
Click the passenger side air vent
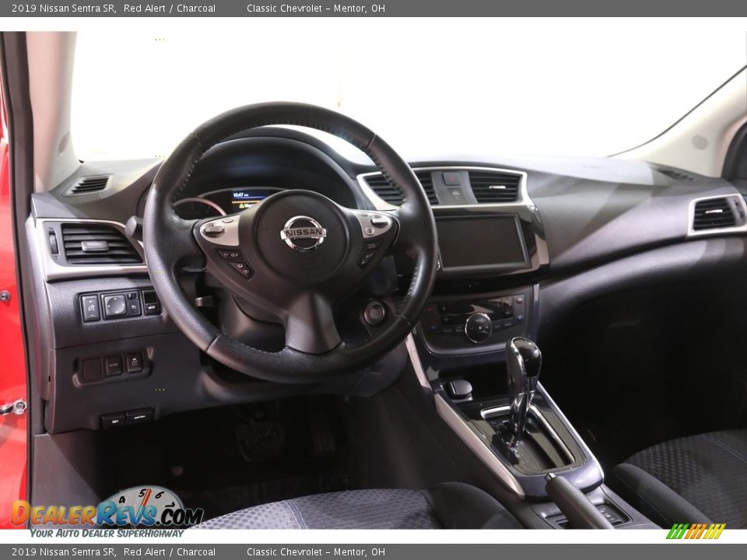tap(714, 214)
